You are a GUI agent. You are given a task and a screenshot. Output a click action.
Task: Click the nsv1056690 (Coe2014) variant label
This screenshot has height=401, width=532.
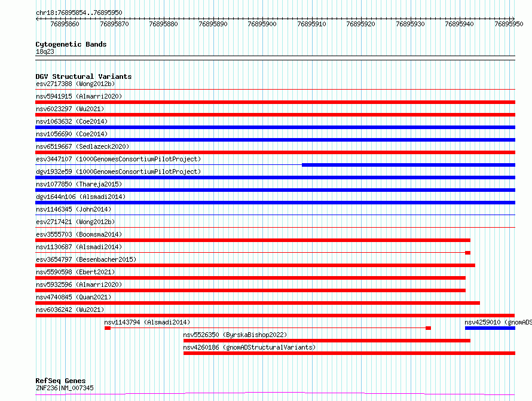(x=72, y=134)
